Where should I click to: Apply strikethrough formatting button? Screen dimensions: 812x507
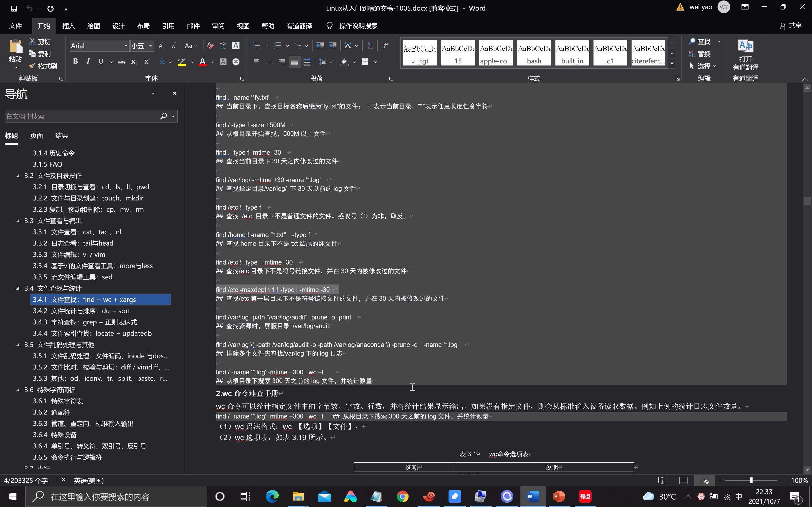(x=121, y=62)
